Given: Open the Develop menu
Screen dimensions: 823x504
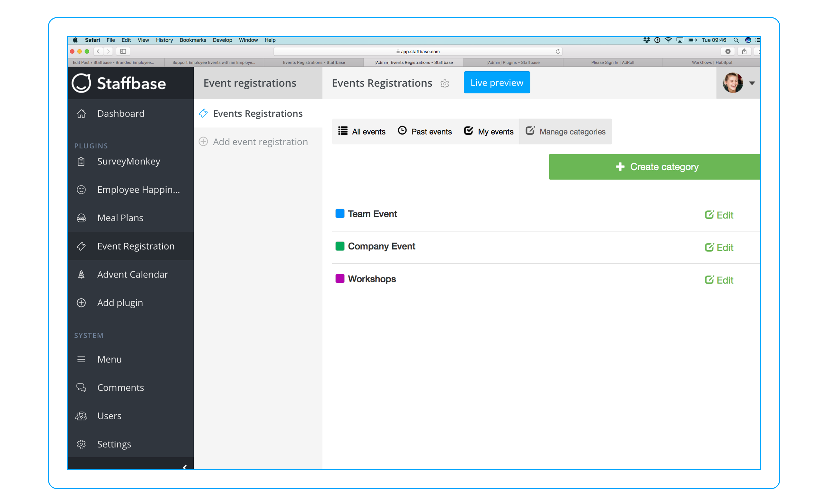Looking at the screenshot, I should click(222, 40).
